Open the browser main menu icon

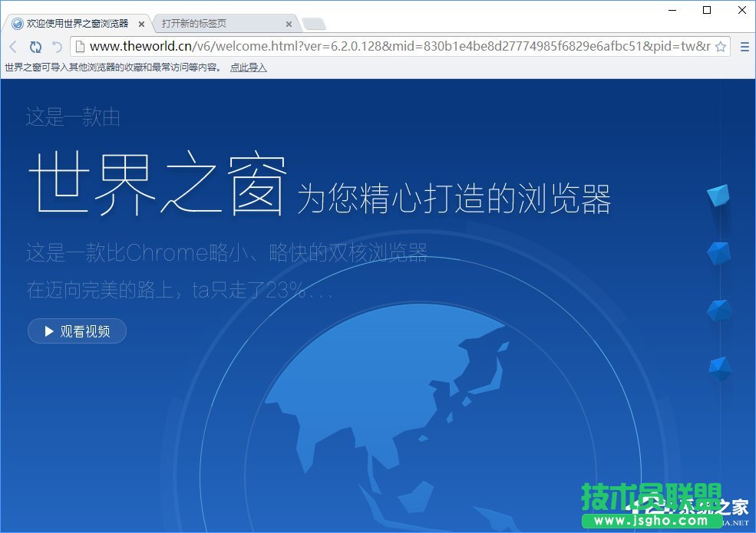[744, 47]
